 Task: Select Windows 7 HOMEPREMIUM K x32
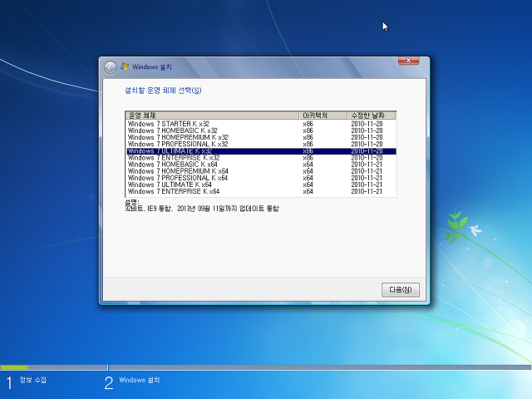(x=261, y=137)
